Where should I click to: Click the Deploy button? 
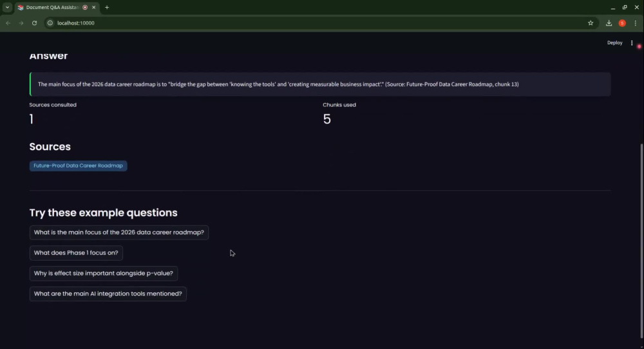pos(615,42)
